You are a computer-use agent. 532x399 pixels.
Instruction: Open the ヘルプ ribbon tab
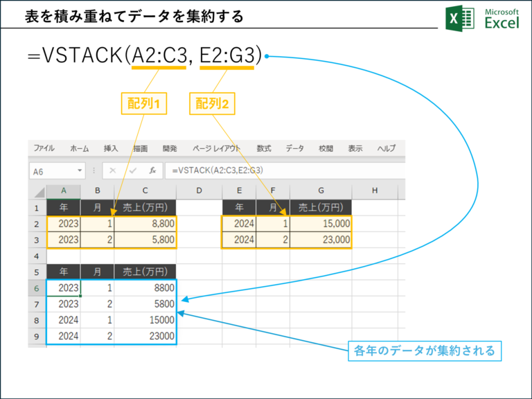(x=387, y=148)
